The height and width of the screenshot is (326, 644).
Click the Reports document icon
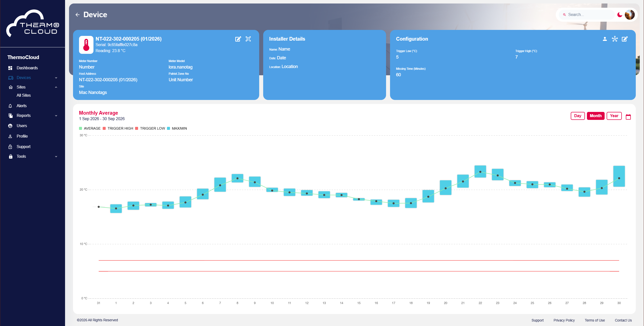pyautogui.click(x=10, y=116)
